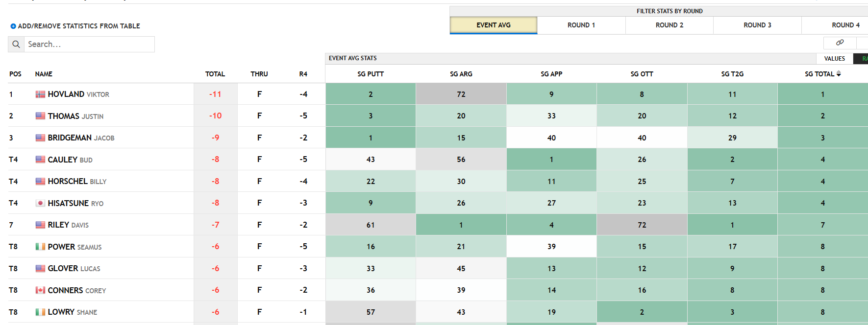This screenshot has width=868, height=325.
Task: Focus the Search input field
Action: pos(89,44)
